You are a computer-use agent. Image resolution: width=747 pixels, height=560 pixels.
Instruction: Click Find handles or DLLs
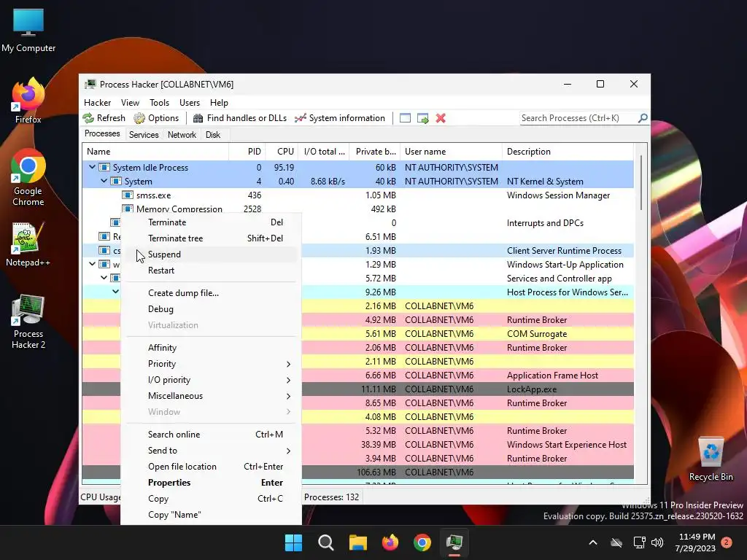[239, 118]
